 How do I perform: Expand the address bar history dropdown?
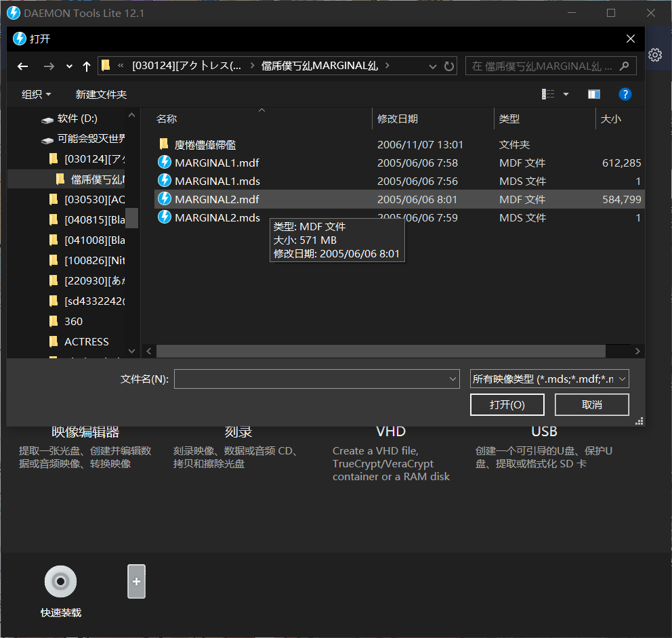click(x=432, y=66)
